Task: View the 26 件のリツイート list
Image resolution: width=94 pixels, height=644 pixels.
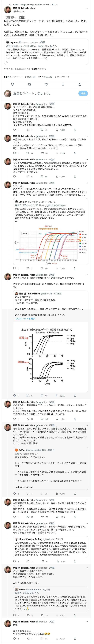Action: tap(13, 77)
